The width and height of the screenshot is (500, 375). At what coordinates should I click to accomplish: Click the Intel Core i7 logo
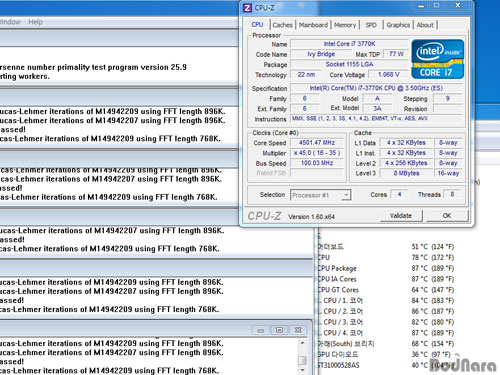tap(438, 59)
